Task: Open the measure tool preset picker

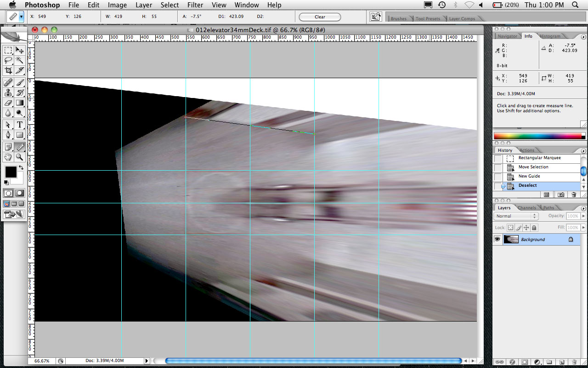Action: pos(21,17)
